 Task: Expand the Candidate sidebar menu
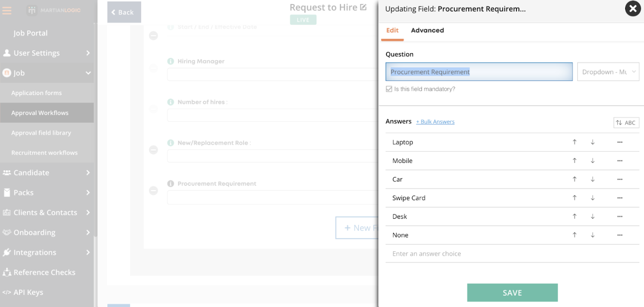point(46,173)
